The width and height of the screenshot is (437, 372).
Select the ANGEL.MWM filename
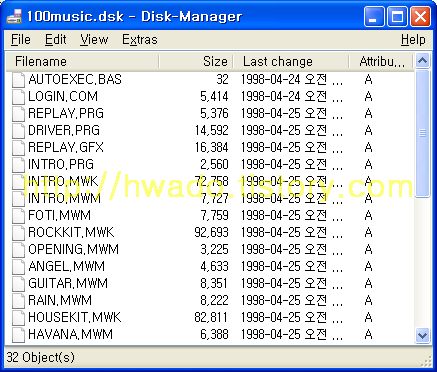tap(67, 267)
